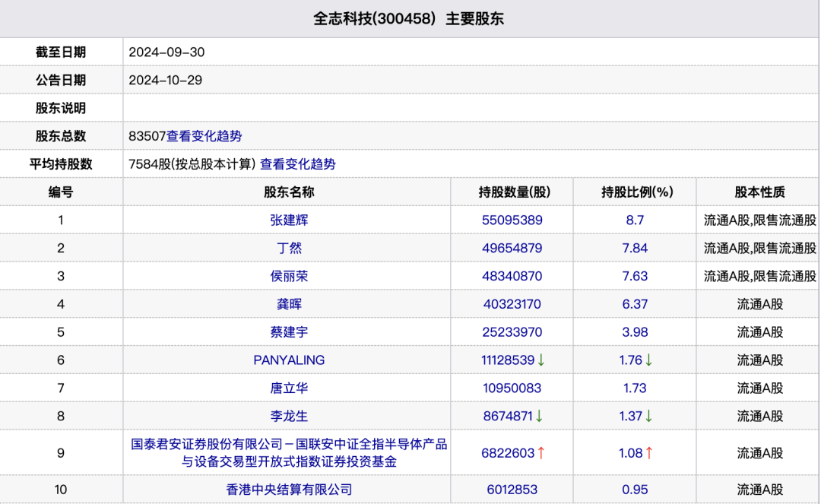Click row number 10 cell

point(61,490)
